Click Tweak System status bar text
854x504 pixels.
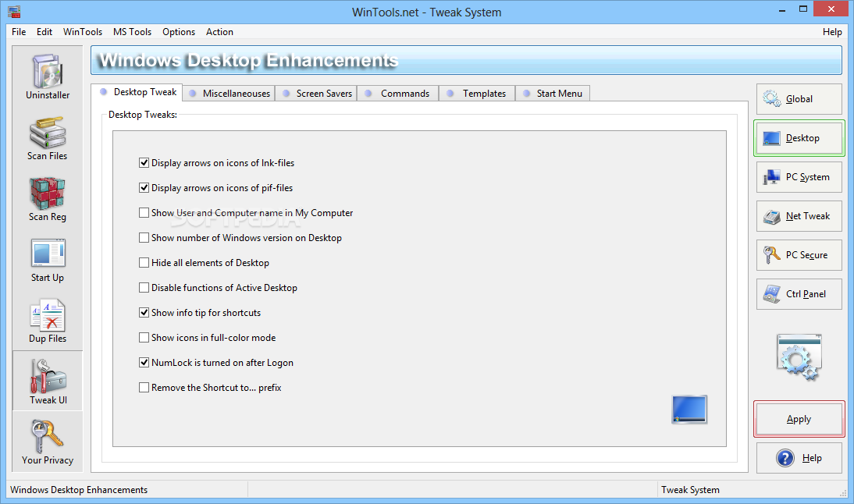(690, 490)
